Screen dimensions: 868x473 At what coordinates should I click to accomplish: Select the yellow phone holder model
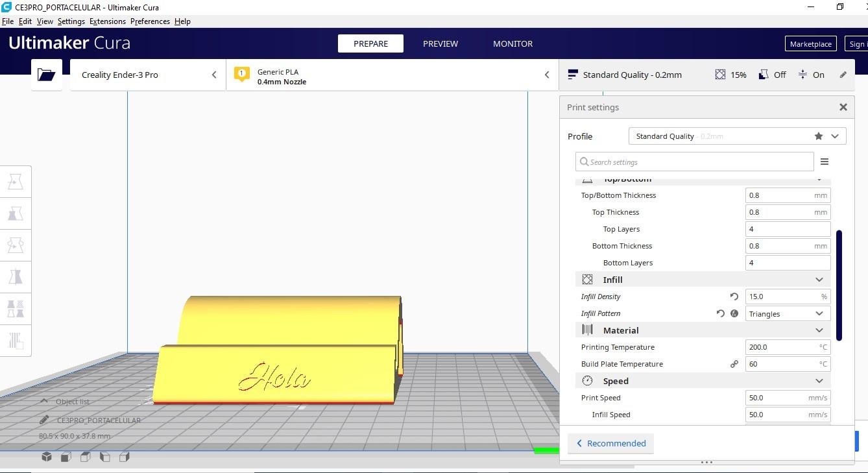(279, 350)
